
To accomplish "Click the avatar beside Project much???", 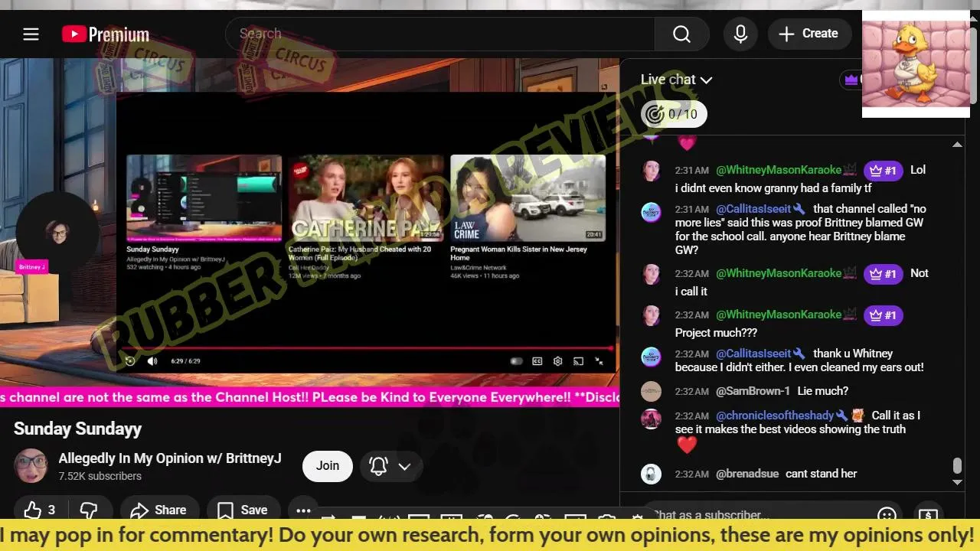I will tap(651, 315).
